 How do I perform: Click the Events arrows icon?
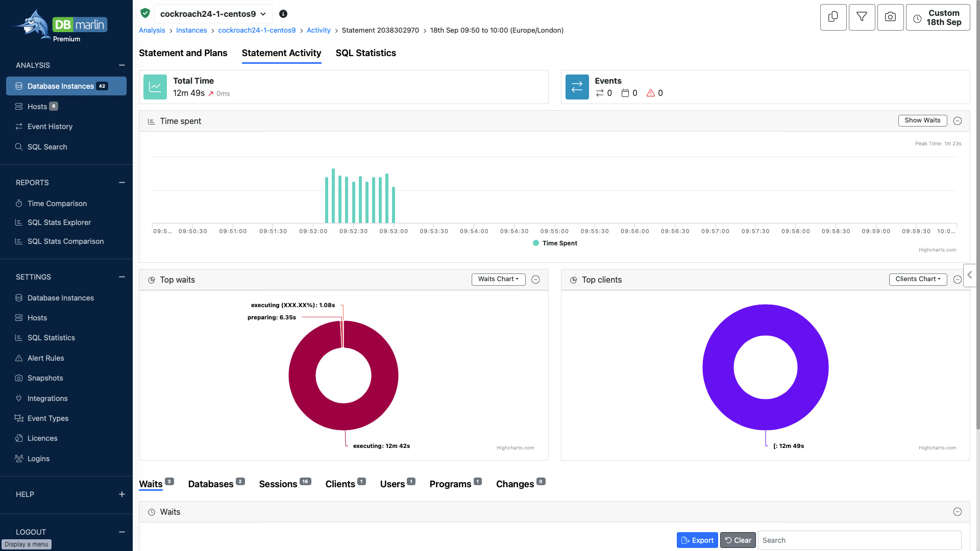[x=577, y=87]
